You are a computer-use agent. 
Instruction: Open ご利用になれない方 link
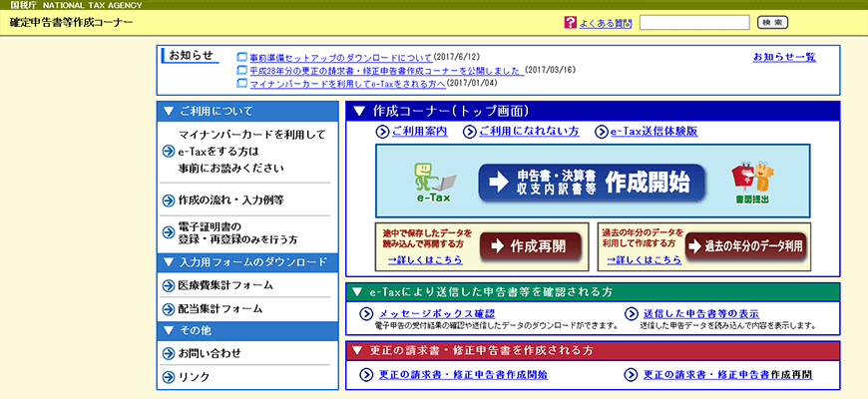pos(529,131)
